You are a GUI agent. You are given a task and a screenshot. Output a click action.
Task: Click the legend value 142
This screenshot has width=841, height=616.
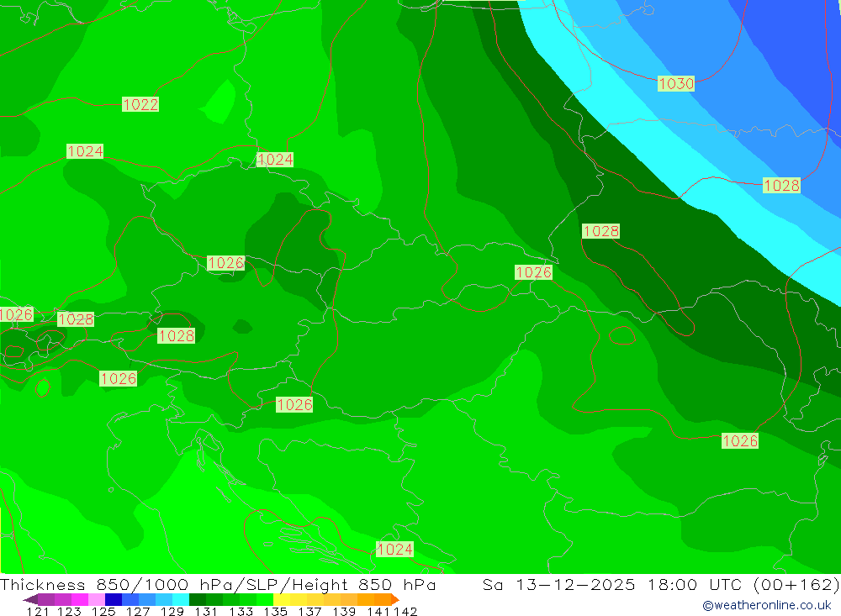point(405,612)
